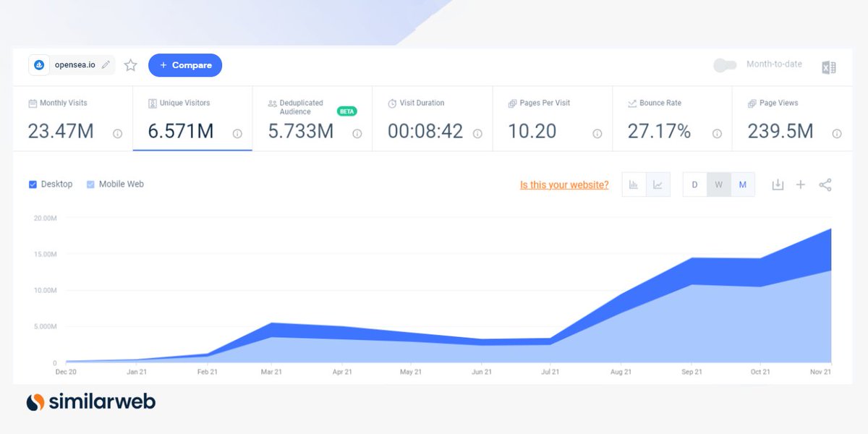Show info tooltip for Visit Duration
Image resolution: width=868 pixels, height=434 pixels.
(x=477, y=134)
